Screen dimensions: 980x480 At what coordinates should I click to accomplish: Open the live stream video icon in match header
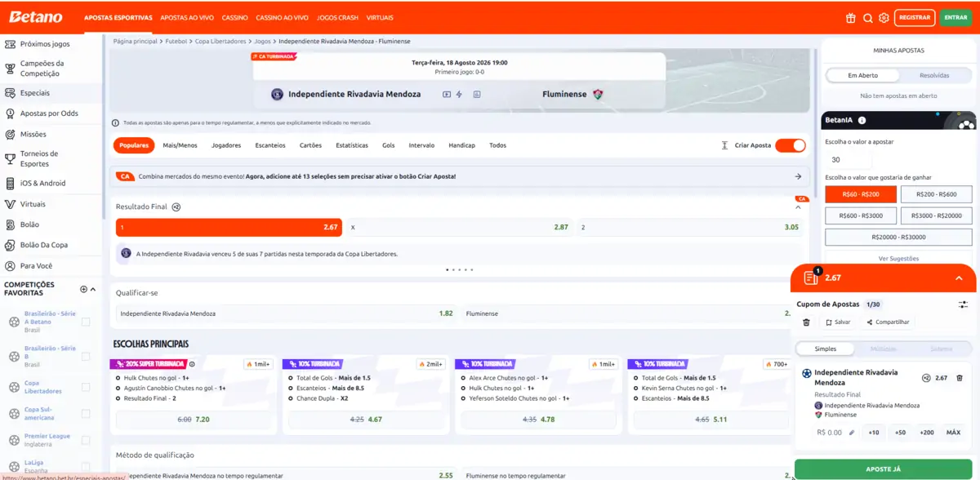coord(447,94)
